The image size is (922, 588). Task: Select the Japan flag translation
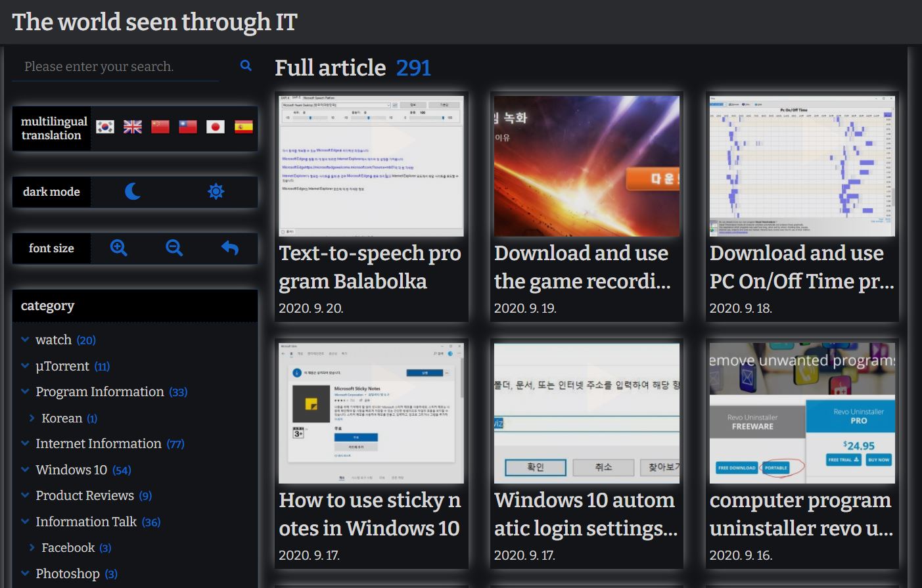tap(216, 127)
